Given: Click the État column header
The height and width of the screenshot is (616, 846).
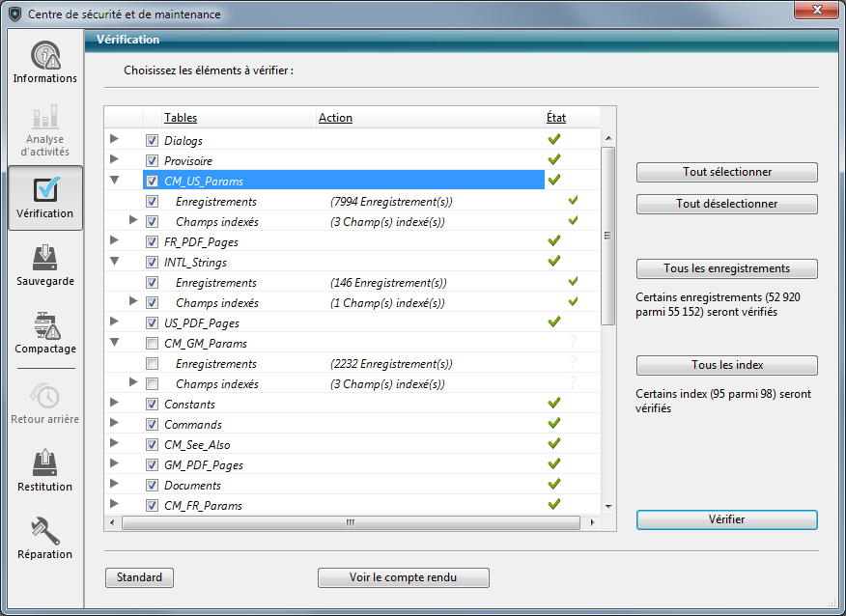Looking at the screenshot, I should tap(556, 118).
